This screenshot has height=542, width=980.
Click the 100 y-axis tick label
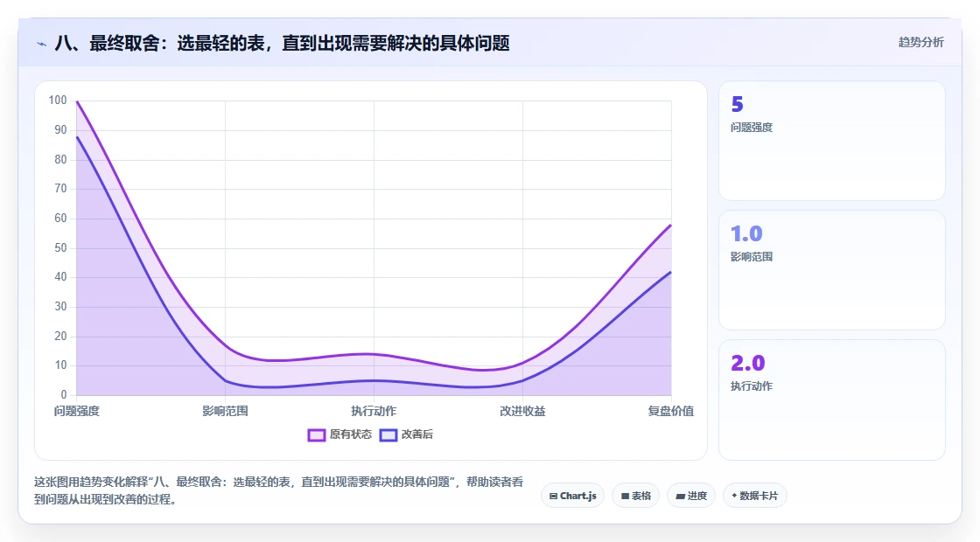(x=58, y=101)
